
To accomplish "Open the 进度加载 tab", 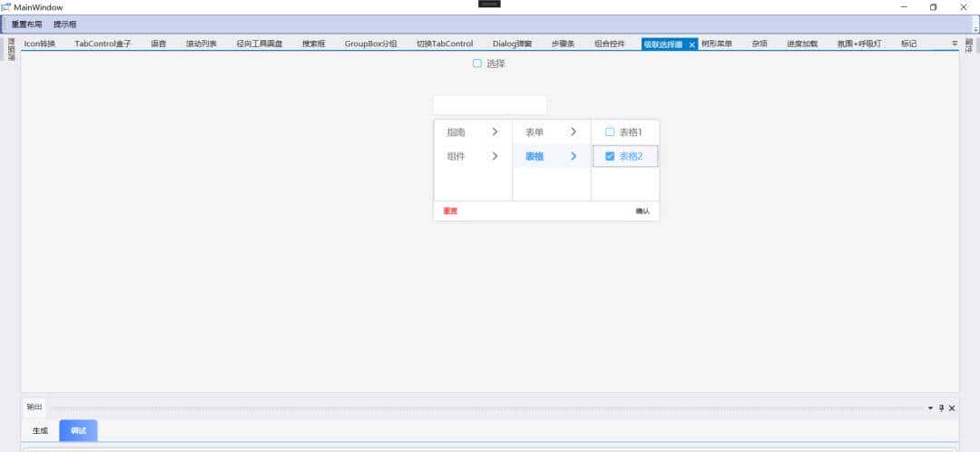I will (x=802, y=44).
